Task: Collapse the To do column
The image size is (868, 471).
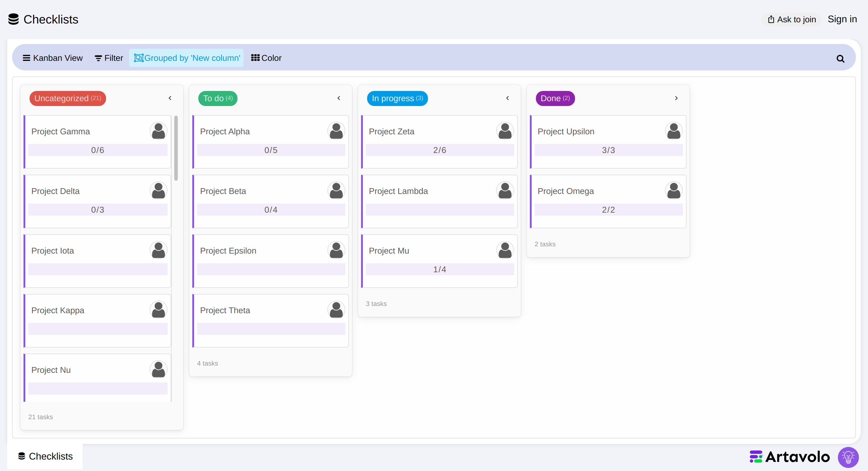Action: click(339, 98)
